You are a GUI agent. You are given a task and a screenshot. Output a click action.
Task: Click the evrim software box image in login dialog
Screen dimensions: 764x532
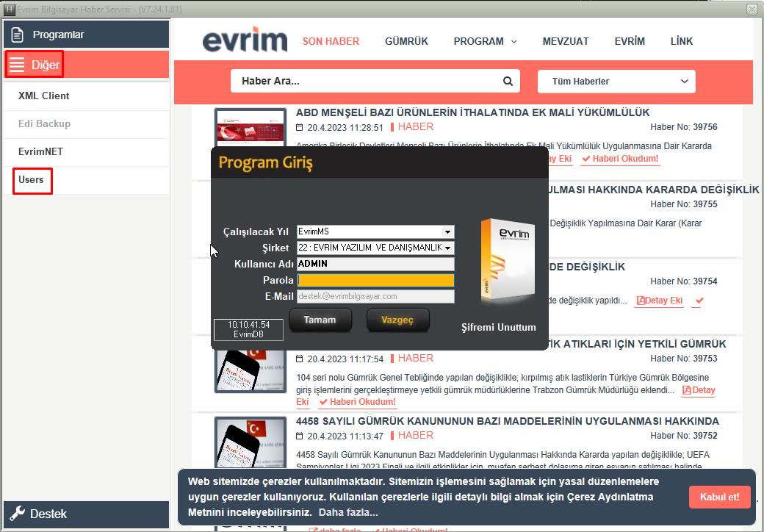(507, 260)
